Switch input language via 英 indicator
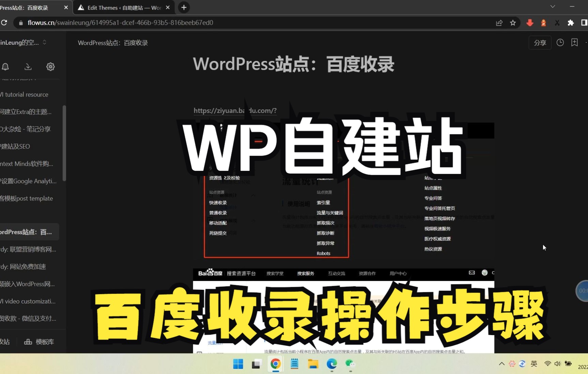This screenshot has width=588, height=374. [534, 364]
